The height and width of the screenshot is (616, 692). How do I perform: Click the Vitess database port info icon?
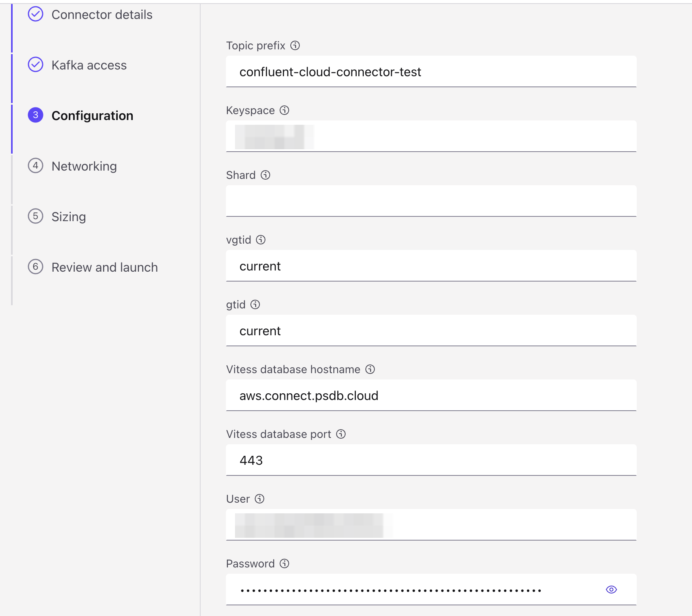pos(341,434)
